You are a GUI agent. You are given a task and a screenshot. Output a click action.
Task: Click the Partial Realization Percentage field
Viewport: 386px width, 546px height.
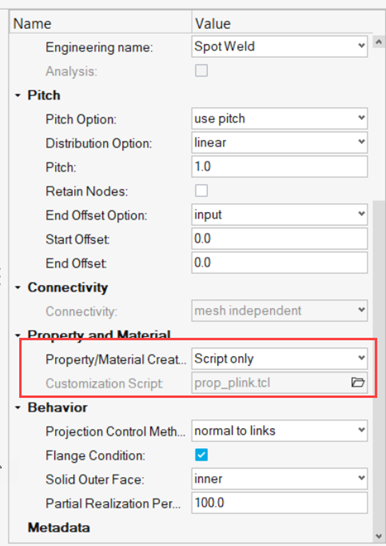point(279,503)
